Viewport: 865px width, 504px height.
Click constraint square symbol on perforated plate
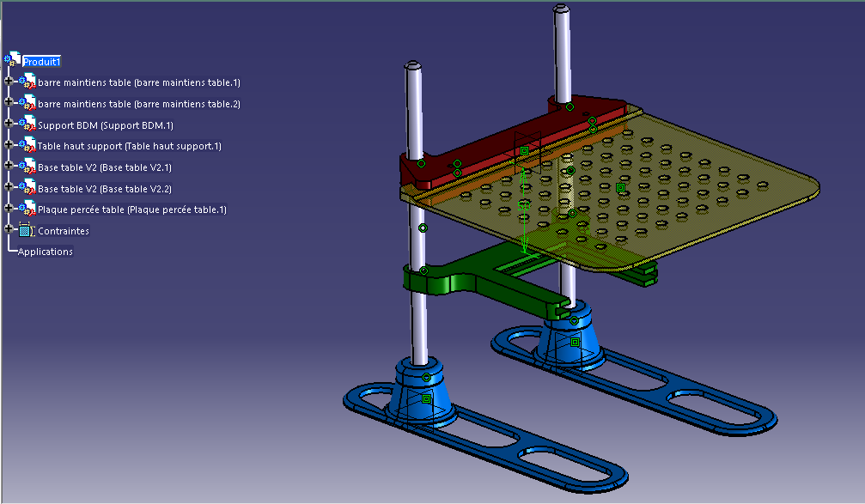(620, 188)
